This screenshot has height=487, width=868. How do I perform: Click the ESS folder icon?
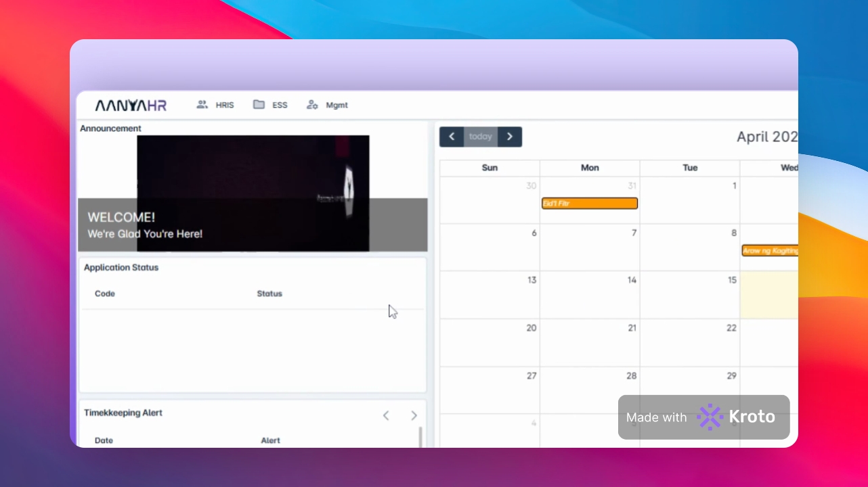[x=259, y=105]
